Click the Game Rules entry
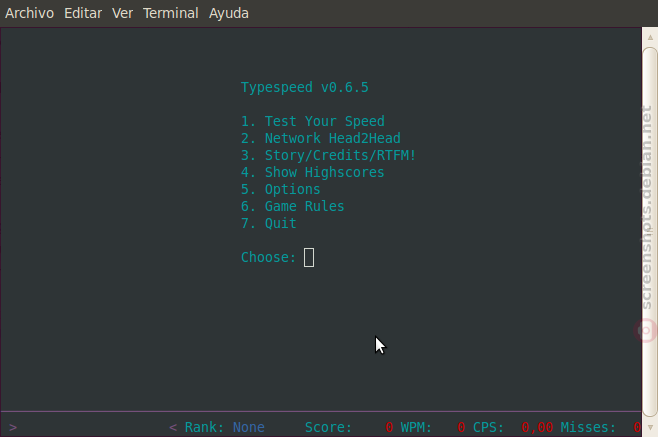This screenshot has height=437, width=658. coord(292,206)
